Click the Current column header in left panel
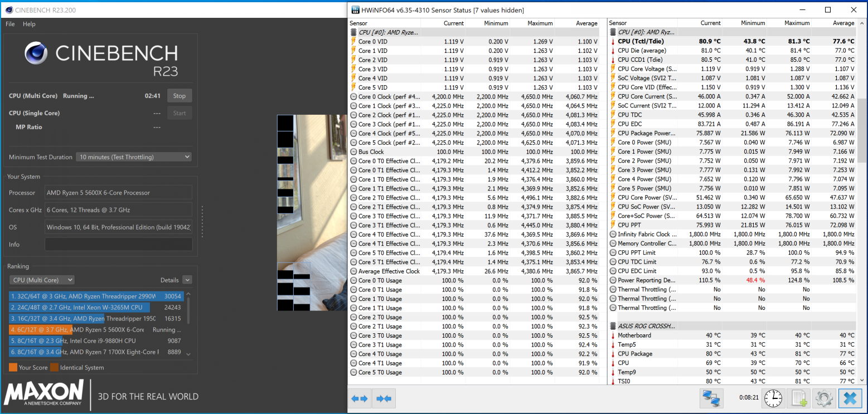868x414 pixels. pos(453,23)
